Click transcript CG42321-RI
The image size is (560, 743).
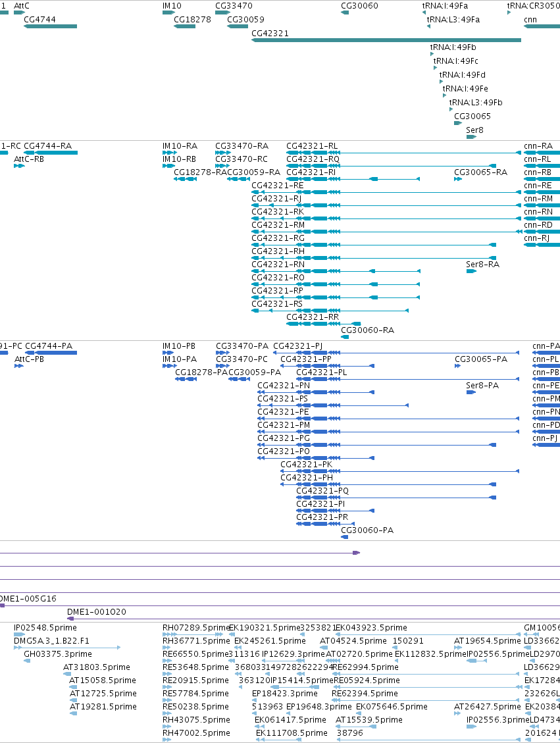click(353, 179)
